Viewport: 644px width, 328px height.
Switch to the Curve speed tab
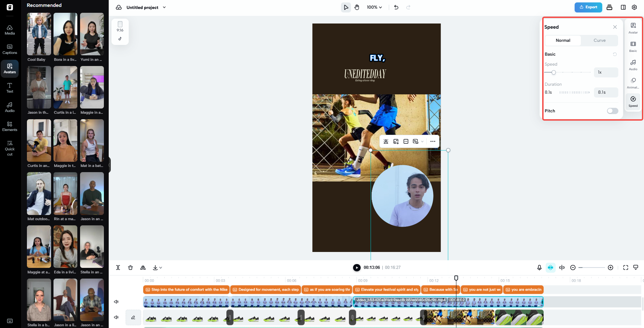[599, 40]
